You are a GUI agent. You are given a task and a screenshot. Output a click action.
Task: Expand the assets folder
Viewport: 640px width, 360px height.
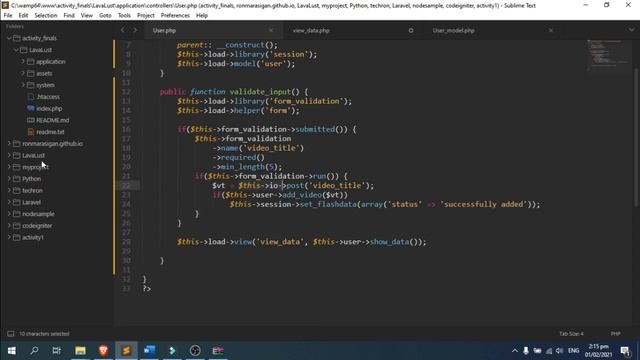click(x=23, y=73)
